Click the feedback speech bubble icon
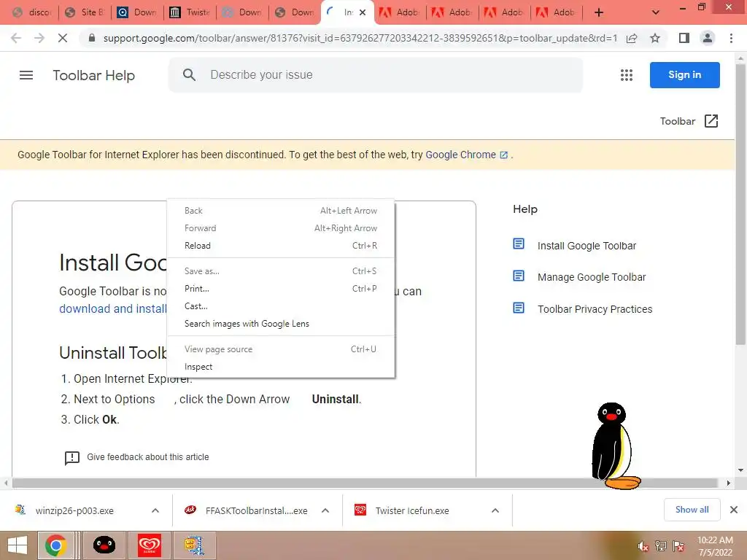Viewport: 747px width, 560px height. 72,458
